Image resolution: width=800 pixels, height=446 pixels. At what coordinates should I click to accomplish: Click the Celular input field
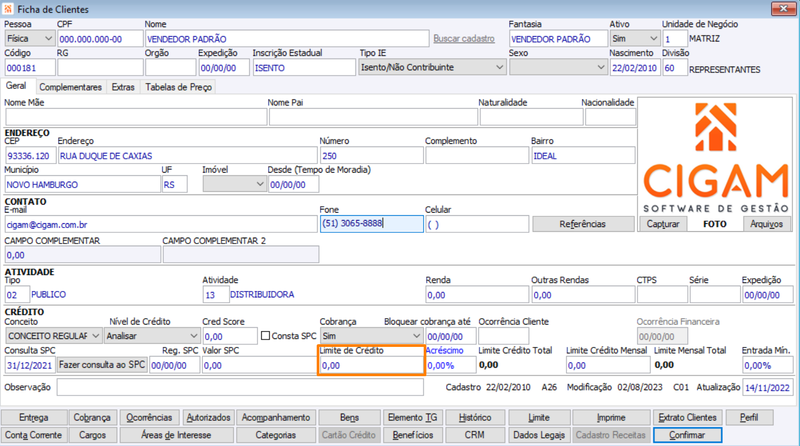point(477,224)
